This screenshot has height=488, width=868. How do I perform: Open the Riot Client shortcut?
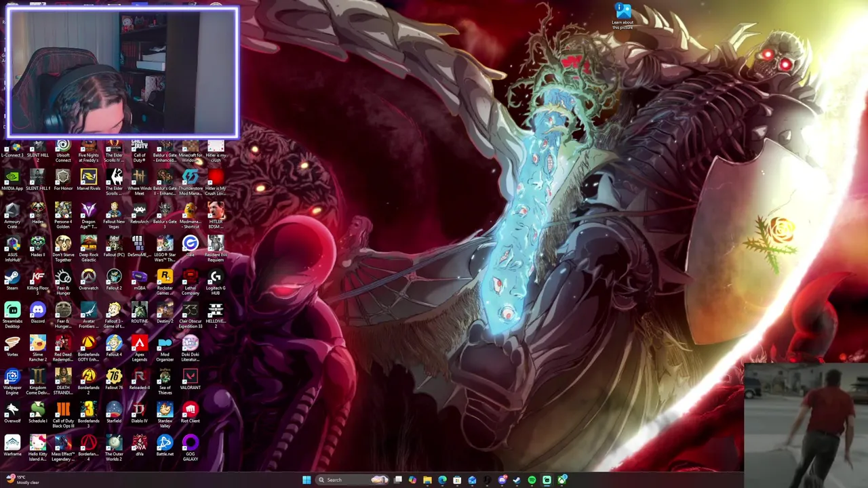pos(190,413)
